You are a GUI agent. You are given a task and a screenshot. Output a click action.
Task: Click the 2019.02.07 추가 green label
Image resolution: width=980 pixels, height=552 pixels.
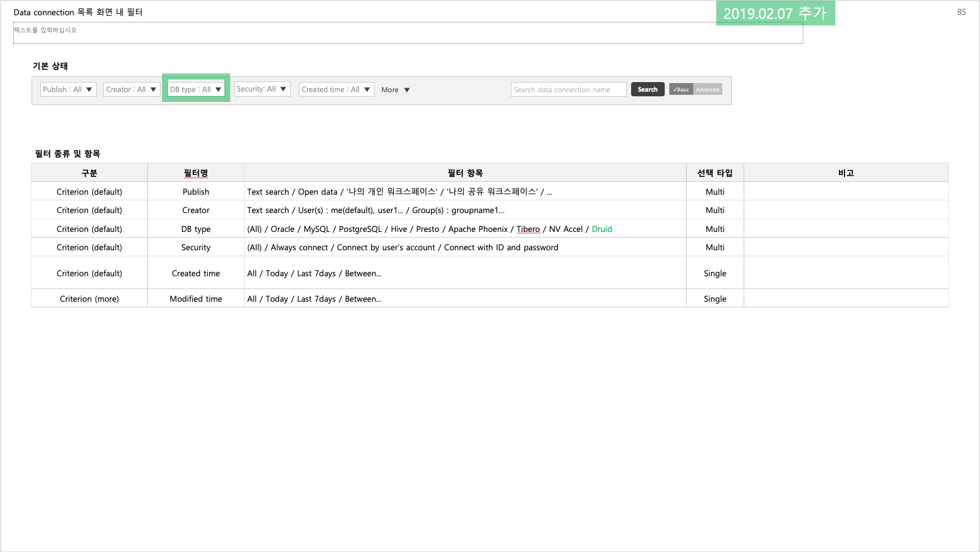coord(775,13)
